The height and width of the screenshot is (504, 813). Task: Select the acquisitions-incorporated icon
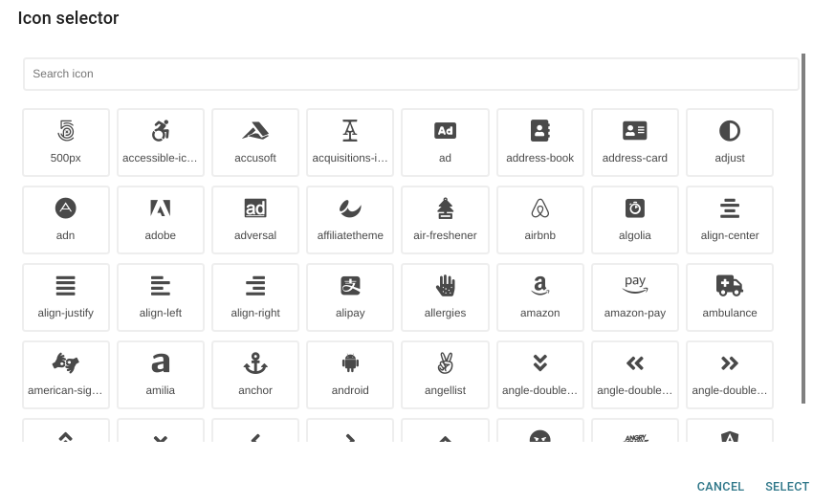[x=350, y=142]
